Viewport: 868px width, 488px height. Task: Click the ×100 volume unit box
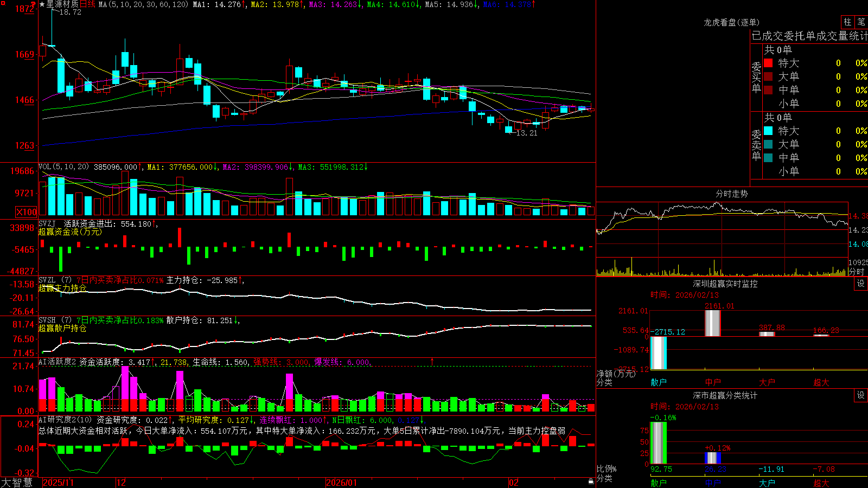(26, 212)
